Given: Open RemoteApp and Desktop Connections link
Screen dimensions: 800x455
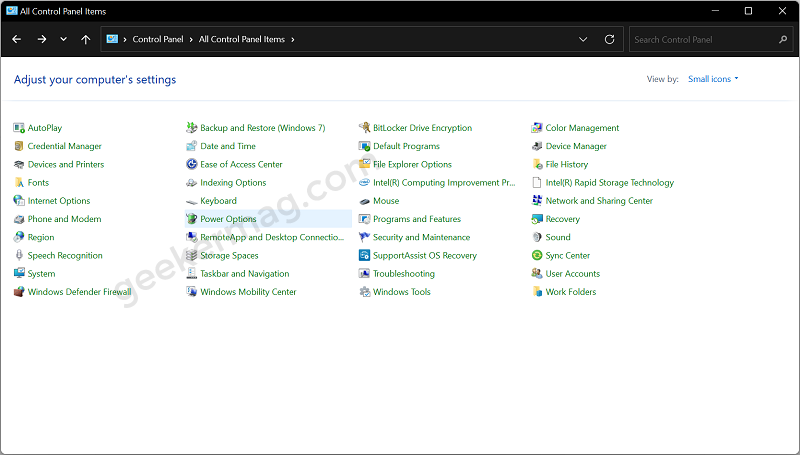Looking at the screenshot, I should (x=272, y=237).
